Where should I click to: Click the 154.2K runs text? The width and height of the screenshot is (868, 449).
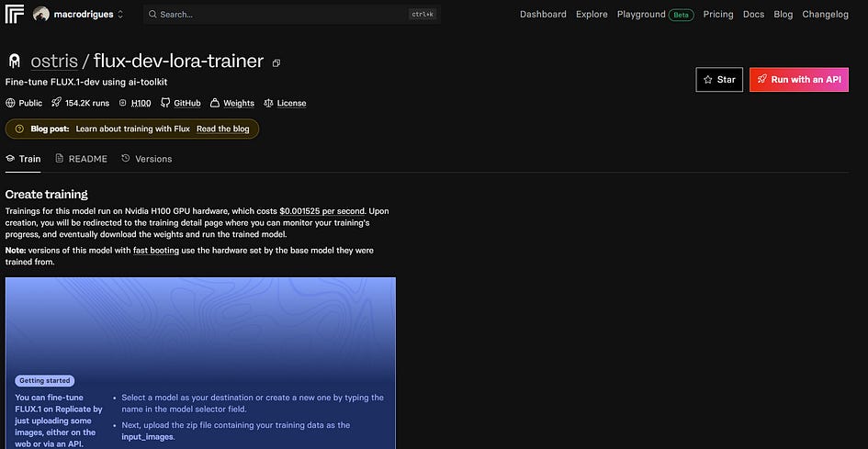[87, 103]
